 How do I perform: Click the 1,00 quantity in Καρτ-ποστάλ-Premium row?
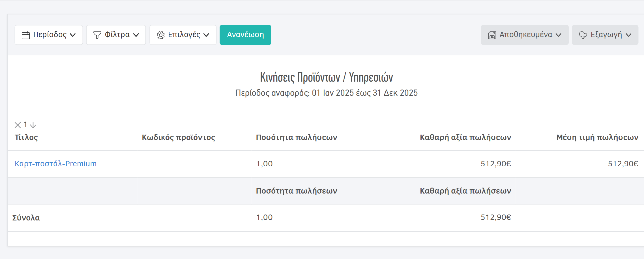tap(265, 164)
